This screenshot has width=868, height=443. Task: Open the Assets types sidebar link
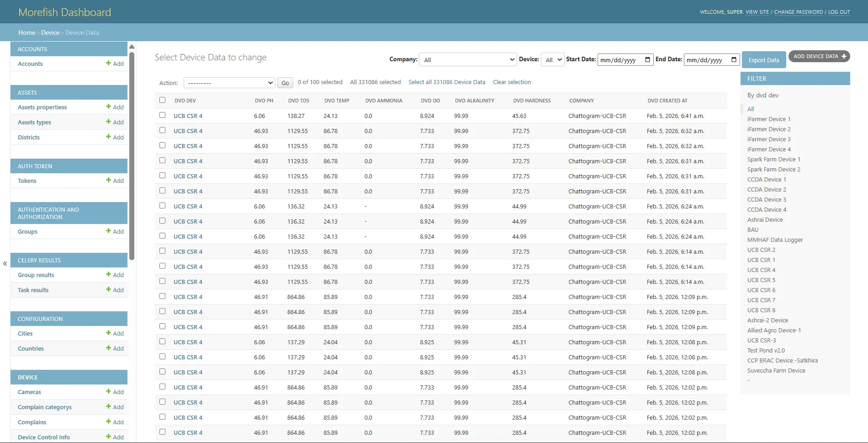click(34, 122)
